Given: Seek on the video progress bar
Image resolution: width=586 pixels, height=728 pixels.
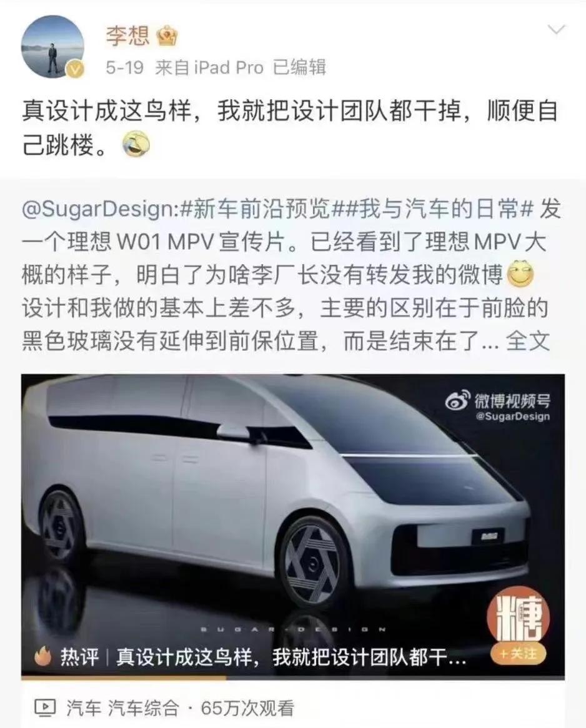Looking at the screenshot, I should 293,678.
